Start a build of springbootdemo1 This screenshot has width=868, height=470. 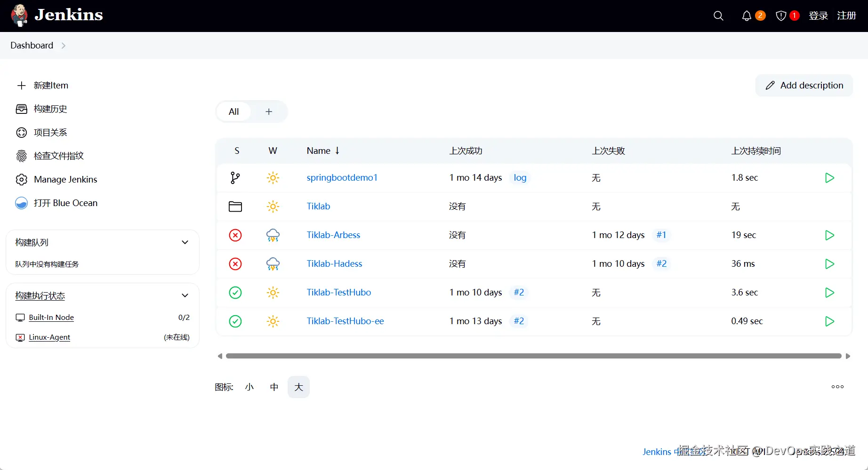(x=829, y=178)
